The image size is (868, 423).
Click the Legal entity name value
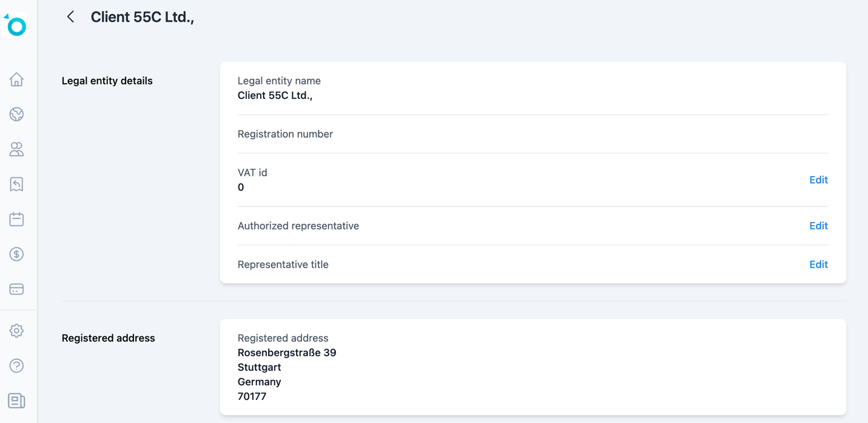[275, 95]
